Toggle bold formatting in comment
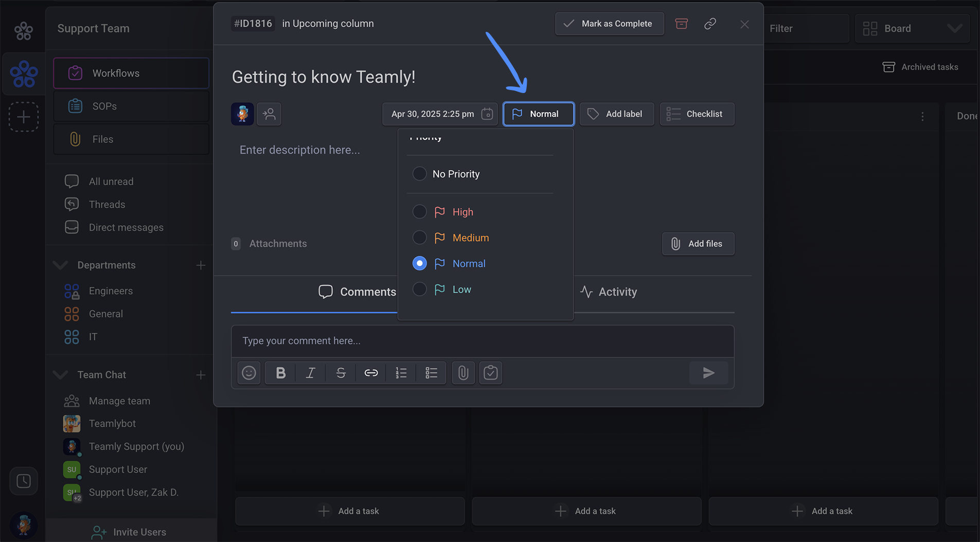Image resolution: width=980 pixels, height=542 pixels. click(280, 373)
